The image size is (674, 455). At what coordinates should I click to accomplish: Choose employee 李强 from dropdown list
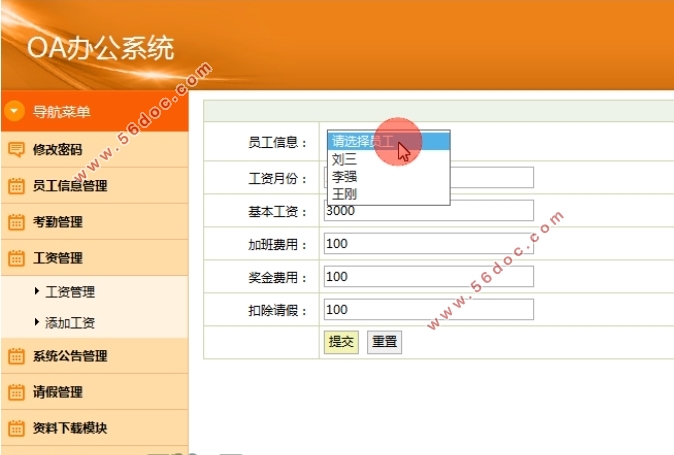pos(389,177)
